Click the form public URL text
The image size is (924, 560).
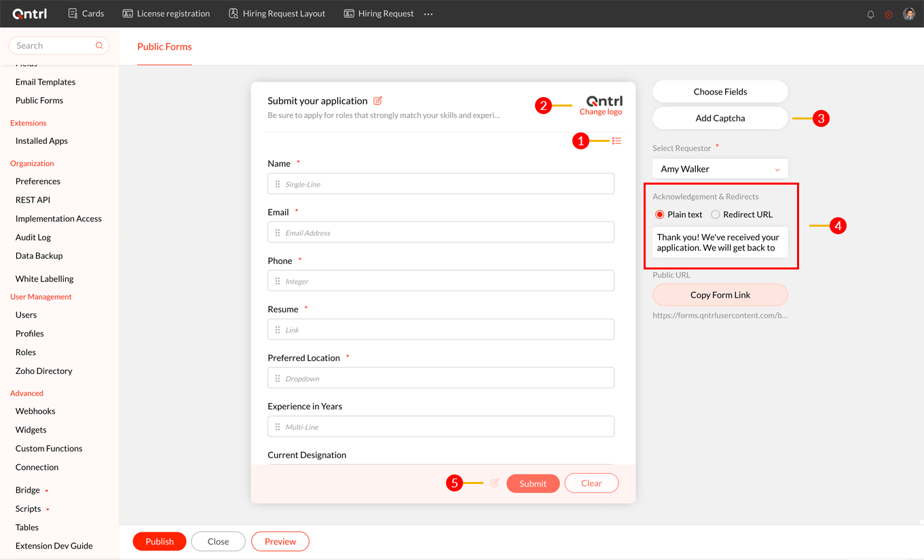coord(720,316)
